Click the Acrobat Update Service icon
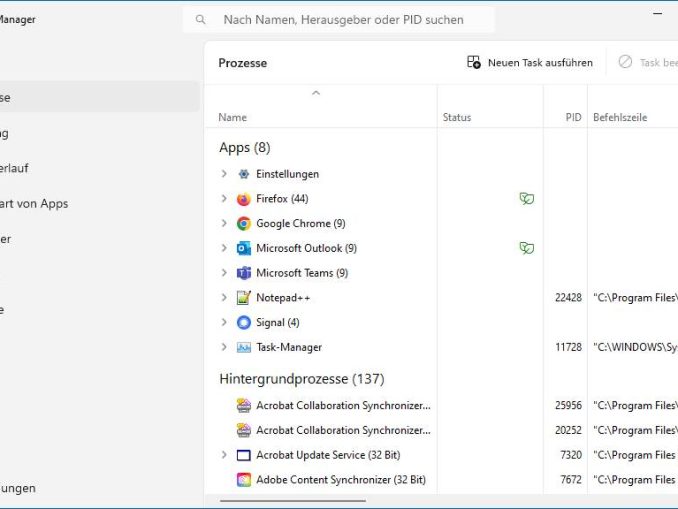 click(x=244, y=455)
